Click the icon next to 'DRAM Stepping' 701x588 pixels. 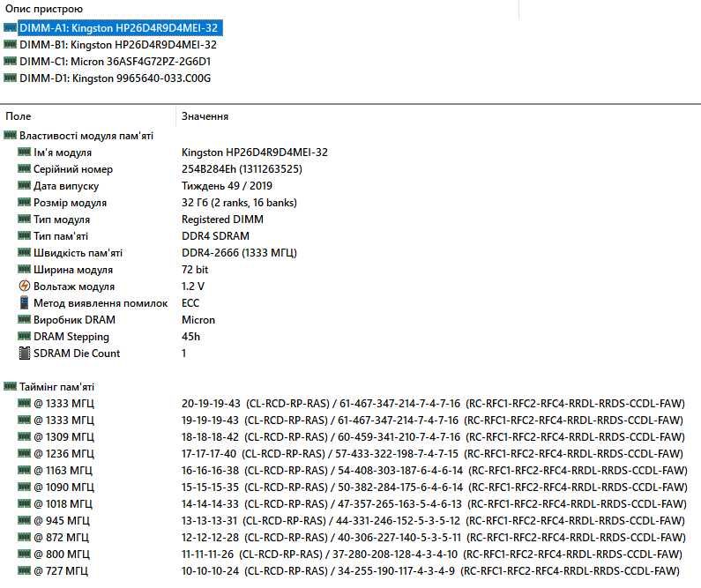(x=24, y=336)
